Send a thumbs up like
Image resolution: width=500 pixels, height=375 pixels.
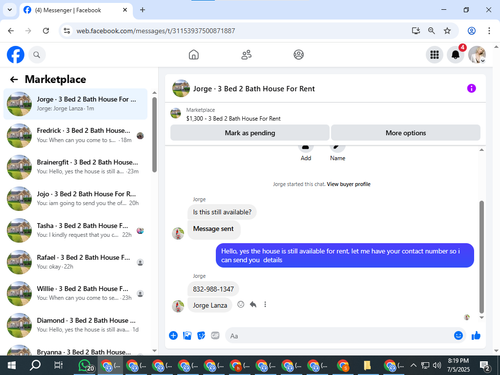pyautogui.click(x=476, y=335)
